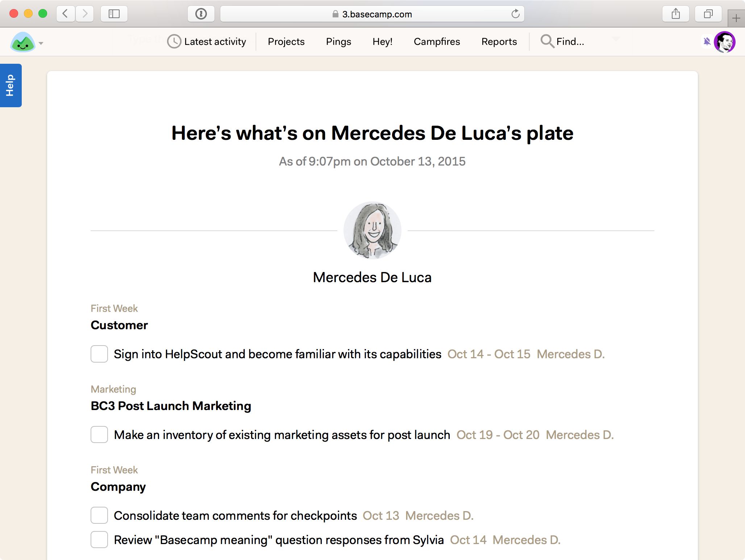Click Oct 13 date on Consolidate to-do
This screenshot has height=560, width=745.
(x=381, y=515)
